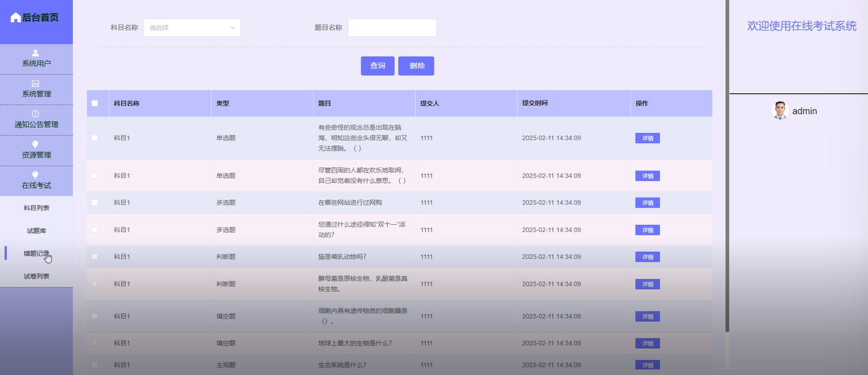Click the admin avatar picture
This screenshot has width=868, height=375.
click(779, 111)
